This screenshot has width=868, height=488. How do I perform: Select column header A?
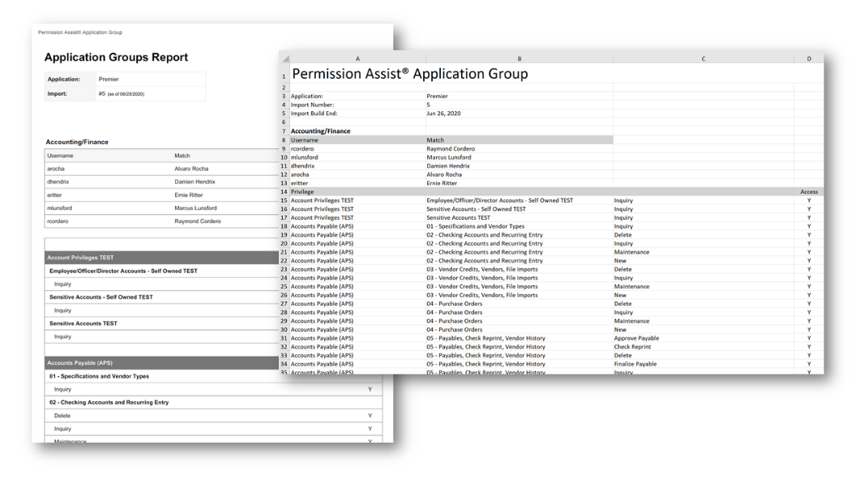coord(357,58)
